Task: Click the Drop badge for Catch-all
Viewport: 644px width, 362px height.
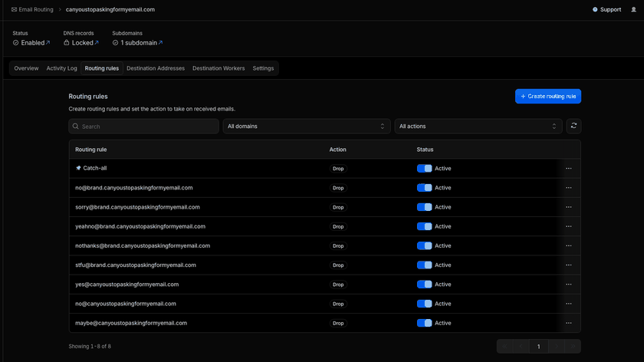Action: tap(338, 169)
